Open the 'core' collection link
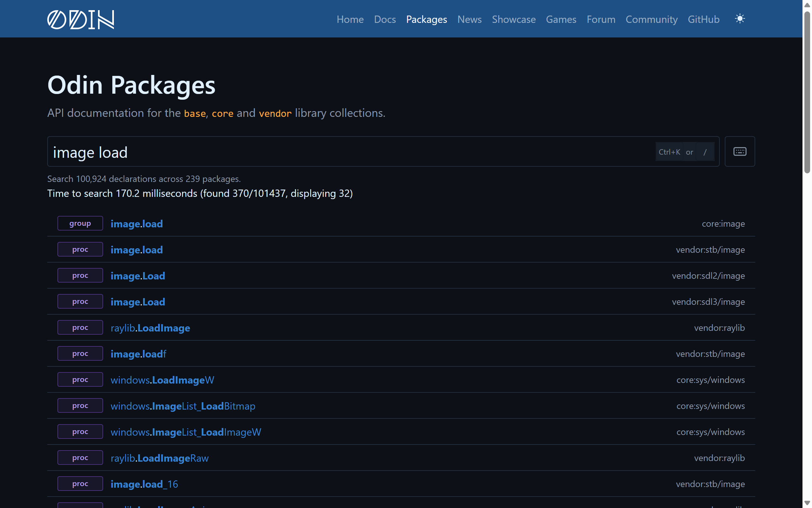This screenshot has height=508, width=812. click(x=222, y=113)
